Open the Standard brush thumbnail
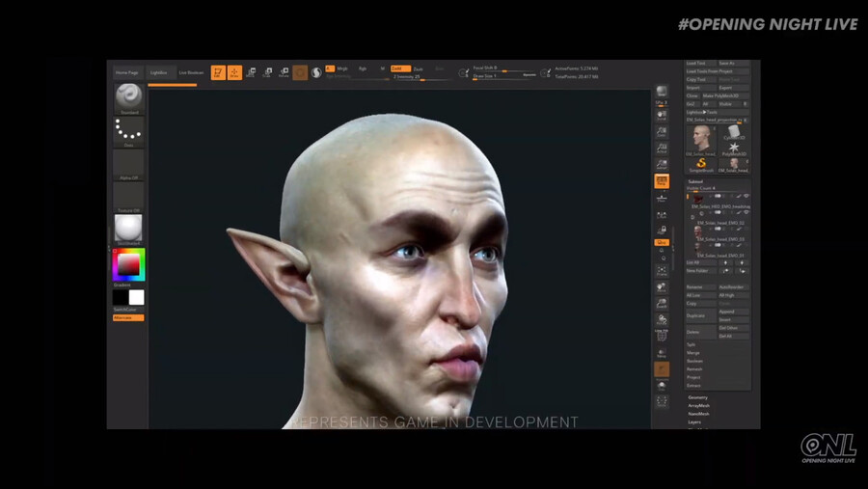The width and height of the screenshot is (868, 489). [128, 96]
